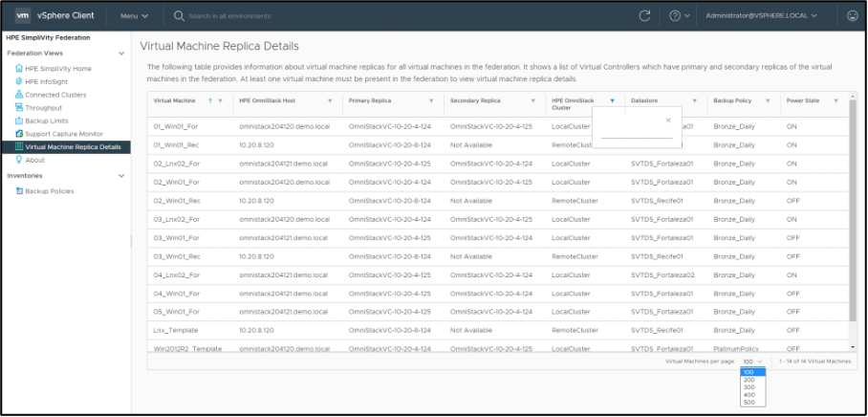Open HPE SimpliVity Home icon
The height and width of the screenshot is (417, 868).
(x=19, y=69)
